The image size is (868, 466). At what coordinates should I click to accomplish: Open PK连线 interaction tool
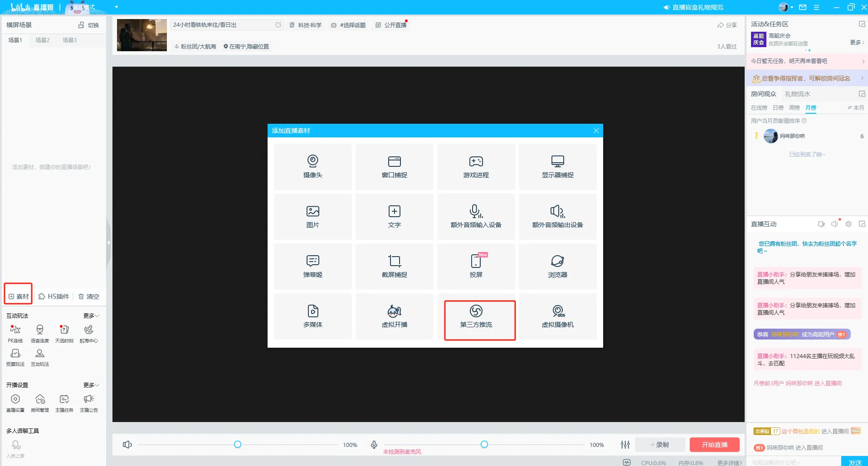pos(15,334)
